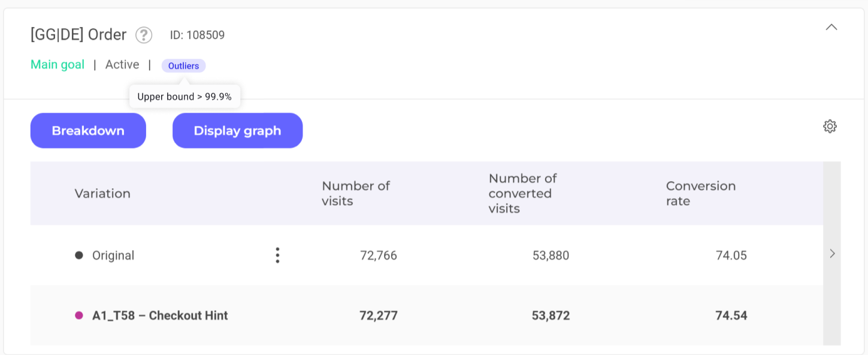Select the A1_T58 – Checkout Hint variation
The height and width of the screenshot is (355, 868).
[x=160, y=315]
